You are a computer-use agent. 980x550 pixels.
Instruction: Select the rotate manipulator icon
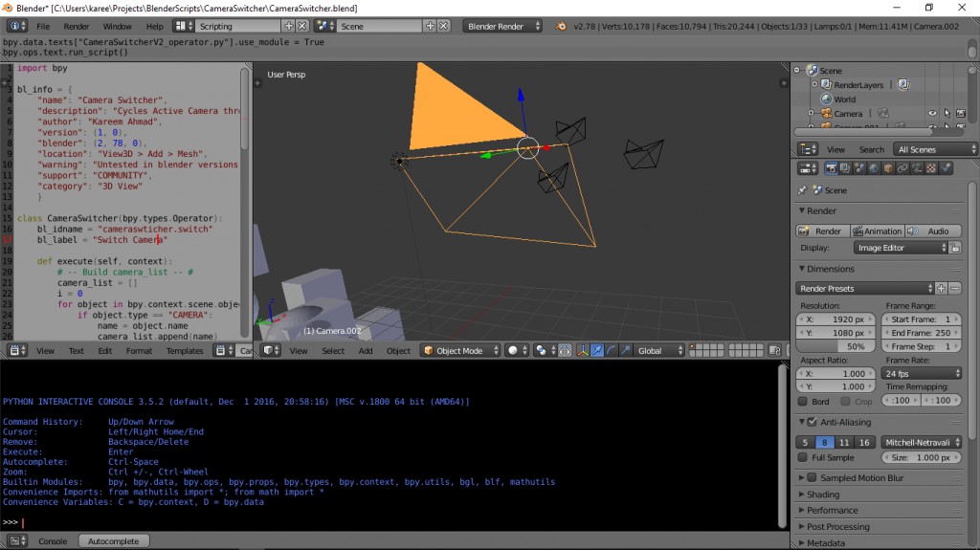(x=612, y=351)
